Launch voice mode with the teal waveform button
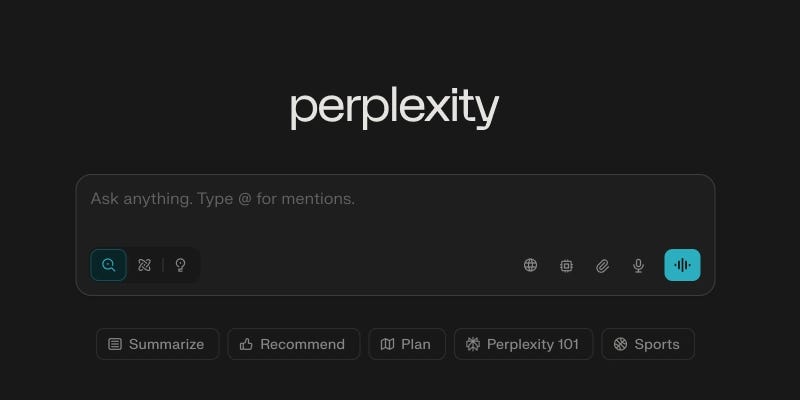This screenshot has height=400, width=800. point(682,265)
